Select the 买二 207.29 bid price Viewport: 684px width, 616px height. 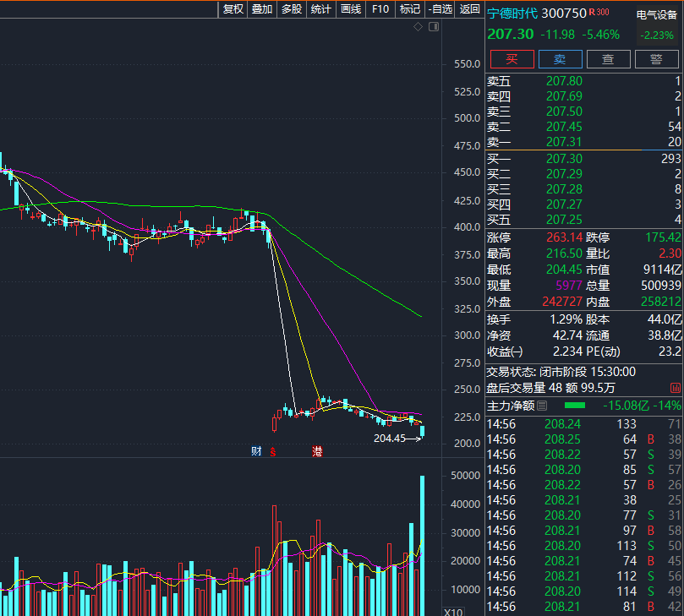click(x=564, y=174)
